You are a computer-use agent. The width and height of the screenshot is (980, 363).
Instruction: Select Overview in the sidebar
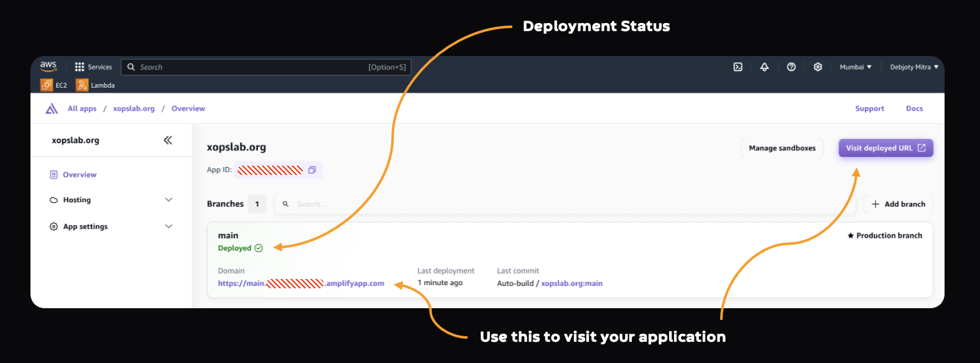click(80, 175)
